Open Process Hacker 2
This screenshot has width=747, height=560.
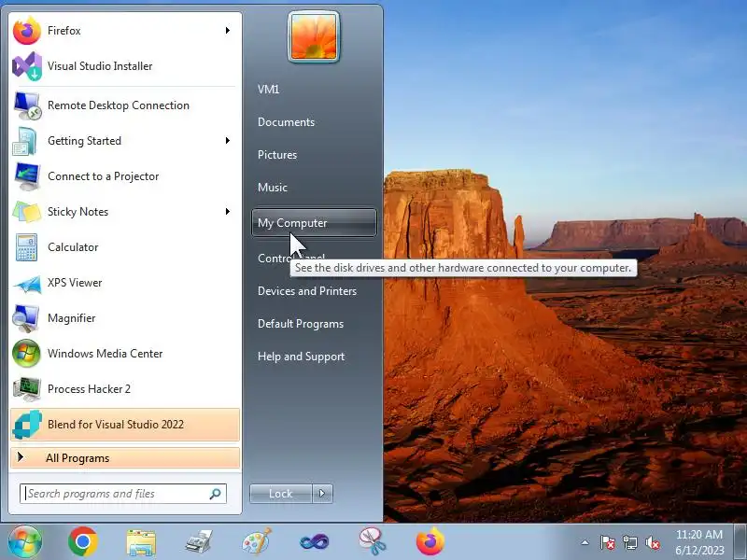point(124,389)
